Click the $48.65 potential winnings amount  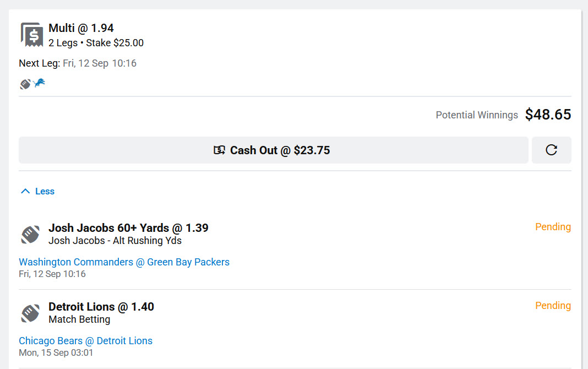(548, 115)
